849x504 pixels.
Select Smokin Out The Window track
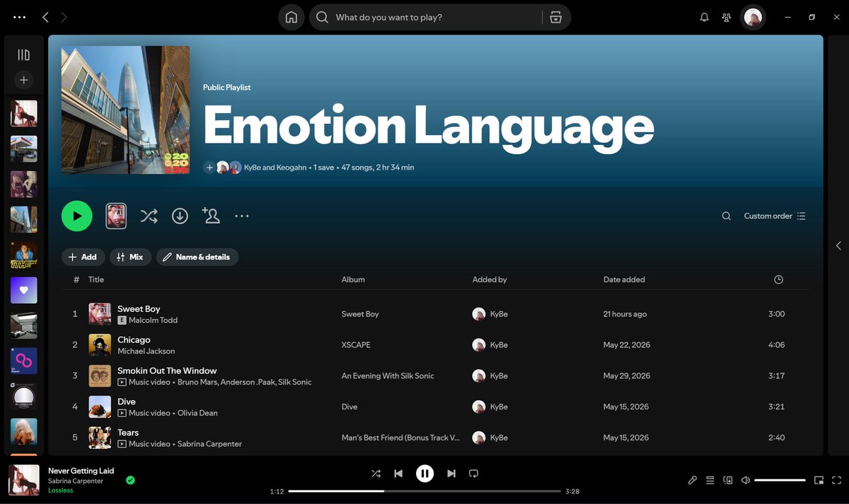point(167,370)
